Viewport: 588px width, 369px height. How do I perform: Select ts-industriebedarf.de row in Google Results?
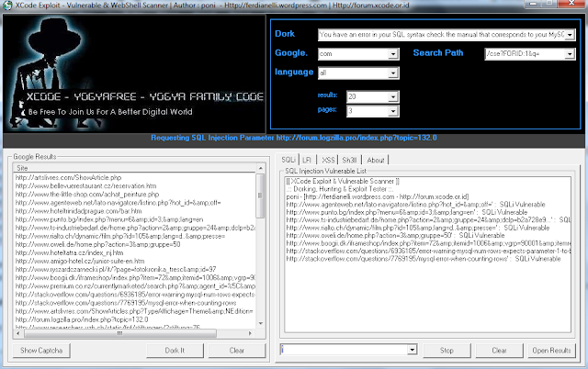pos(135,228)
